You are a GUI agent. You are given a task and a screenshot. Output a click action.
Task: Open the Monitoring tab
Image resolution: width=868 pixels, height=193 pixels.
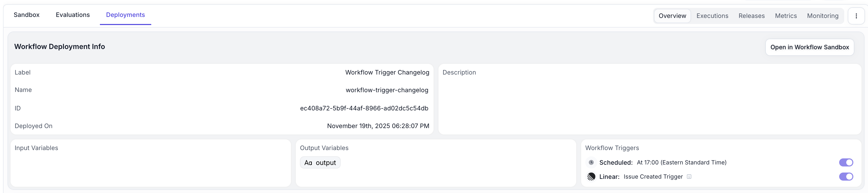tap(823, 15)
